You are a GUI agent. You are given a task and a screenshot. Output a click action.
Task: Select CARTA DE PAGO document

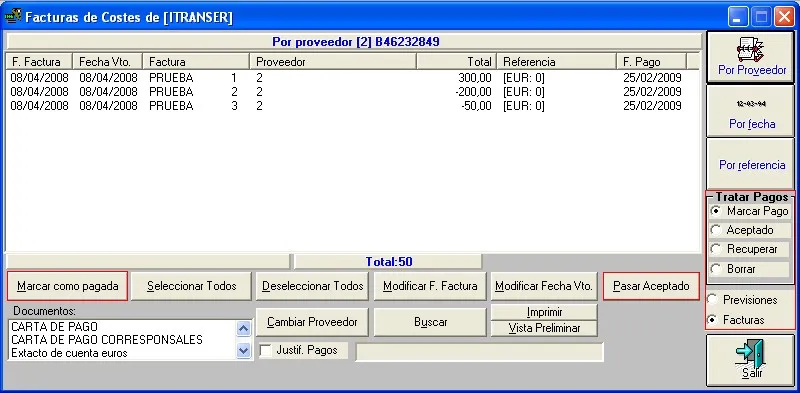click(54, 327)
